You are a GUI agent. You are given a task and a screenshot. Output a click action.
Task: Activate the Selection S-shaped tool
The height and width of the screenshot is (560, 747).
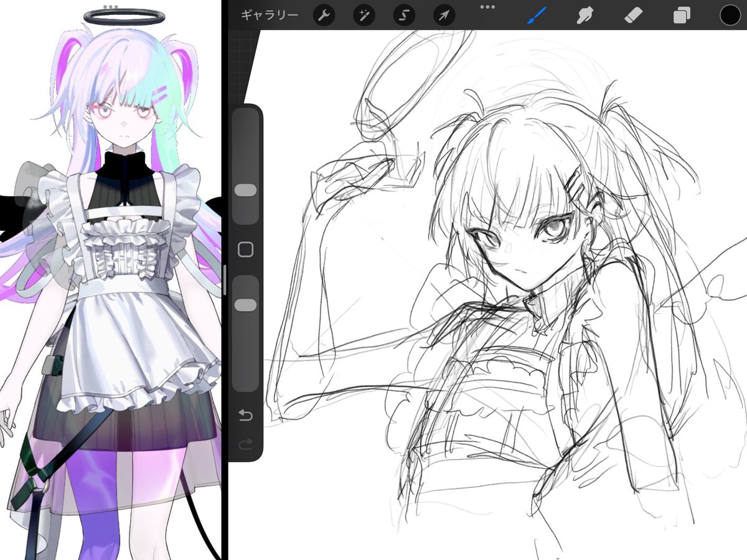[403, 15]
